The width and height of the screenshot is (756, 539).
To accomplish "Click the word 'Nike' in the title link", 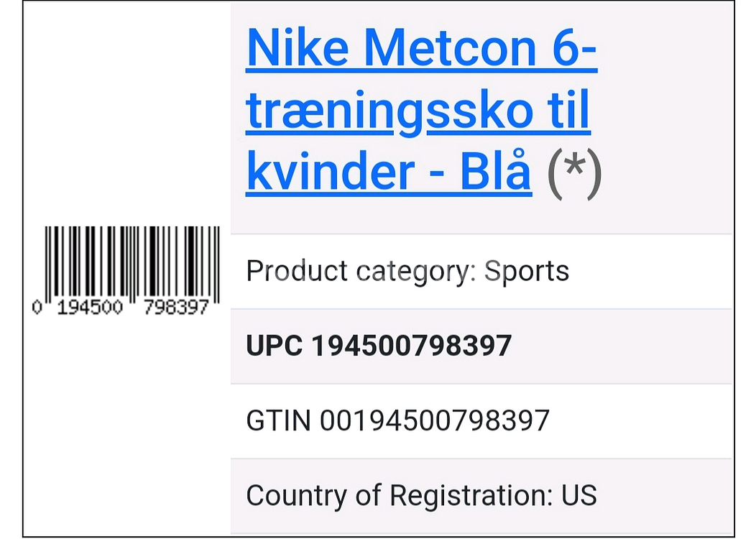I will [298, 47].
